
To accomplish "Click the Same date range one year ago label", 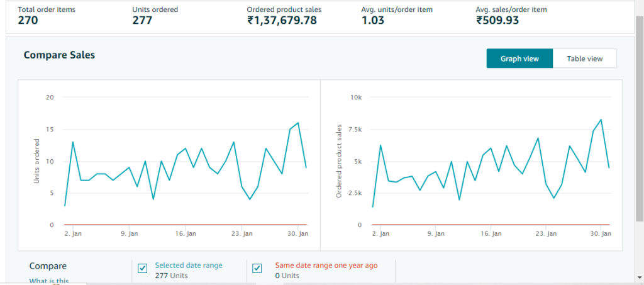I will (326, 265).
